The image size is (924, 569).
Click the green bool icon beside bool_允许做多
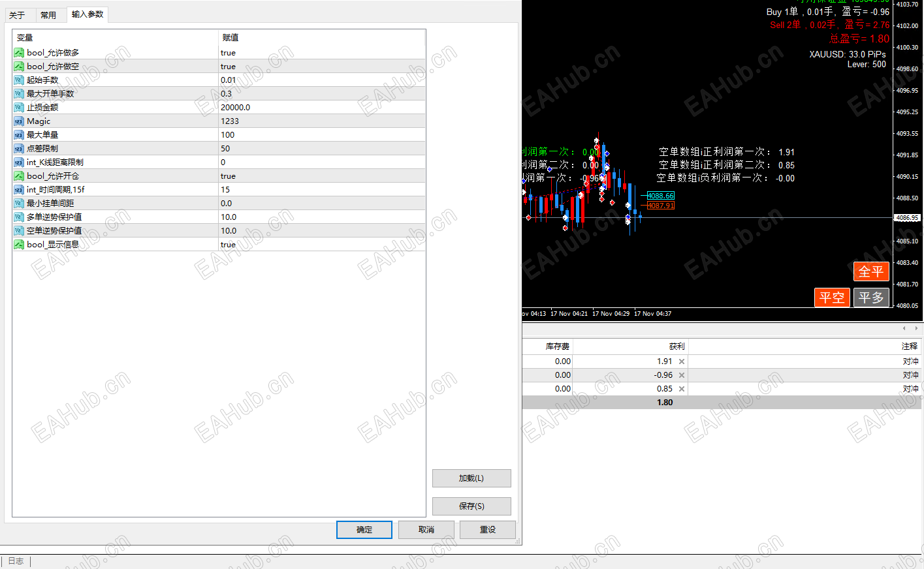click(19, 53)
